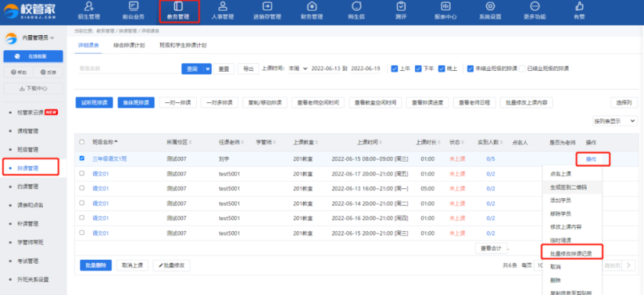
Task: Click the 有赞 thumbs-up icon
Action: [579, 6]
